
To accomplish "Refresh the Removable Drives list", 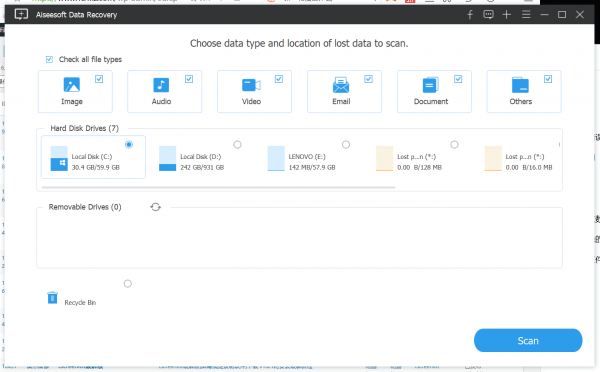I will [155, 207].
